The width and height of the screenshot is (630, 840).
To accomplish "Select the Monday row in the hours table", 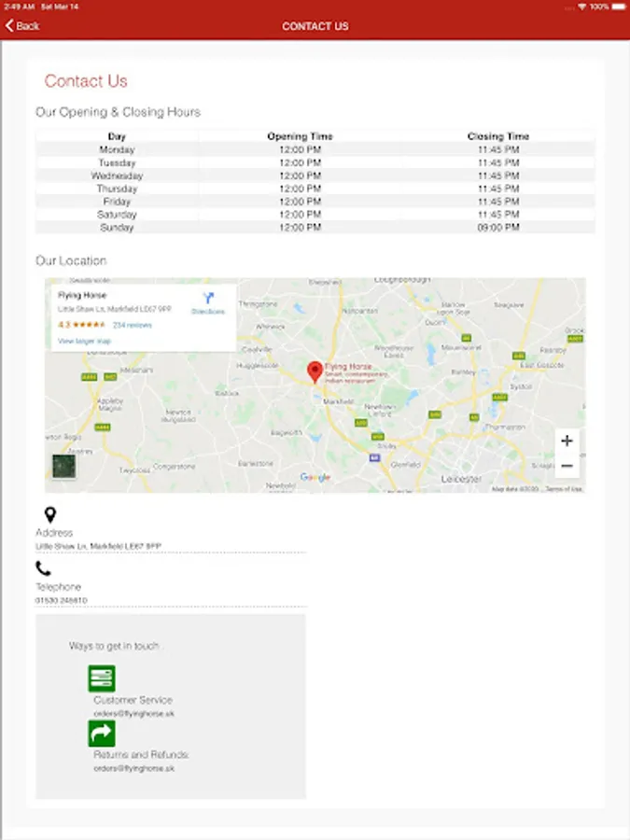I will pyautogui.click(x=315, y=149).
